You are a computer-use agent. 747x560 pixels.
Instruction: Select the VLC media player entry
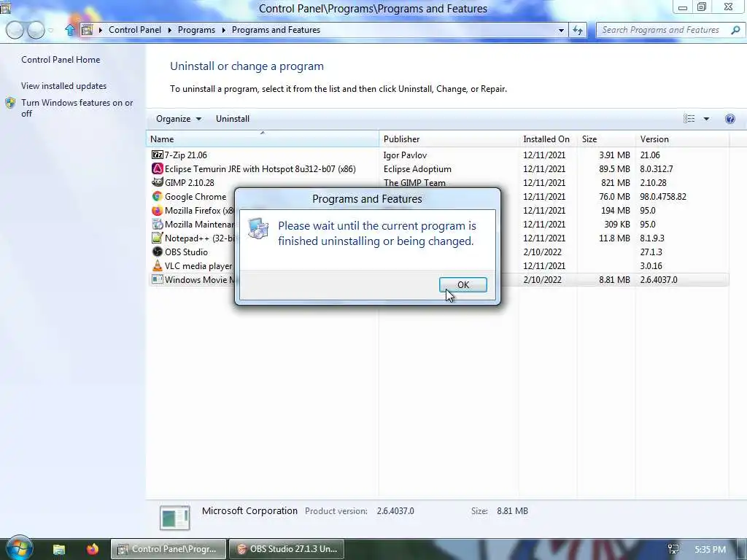click(x=198, y=265)
